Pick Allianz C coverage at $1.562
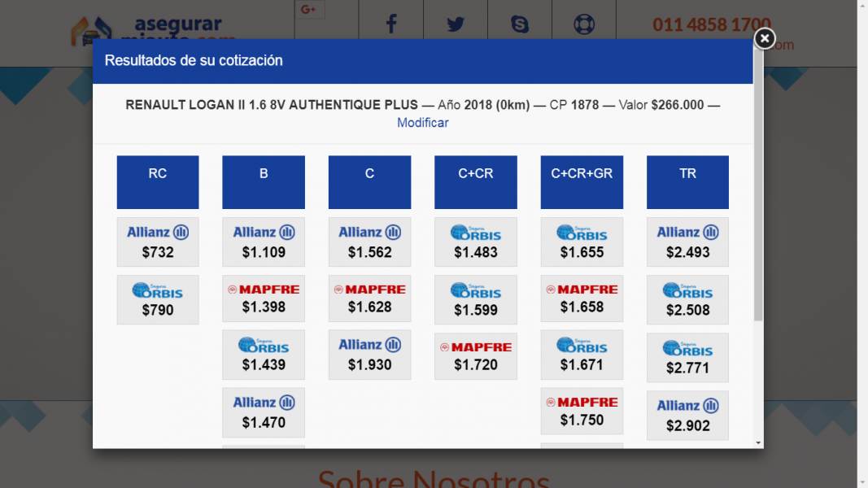The width and height of the screenshot is (868, 488). tap(369, 242)
